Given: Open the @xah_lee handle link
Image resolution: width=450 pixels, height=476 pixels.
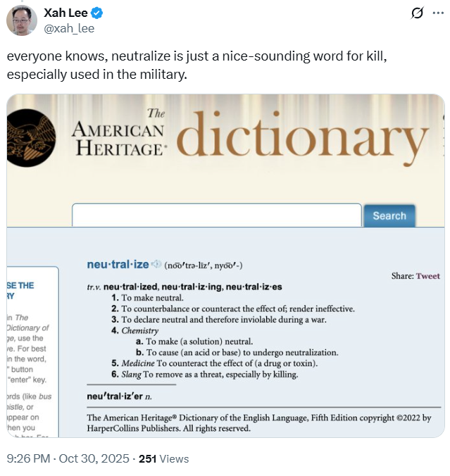Looking at the screenshot, I should (x=69, y=28).
